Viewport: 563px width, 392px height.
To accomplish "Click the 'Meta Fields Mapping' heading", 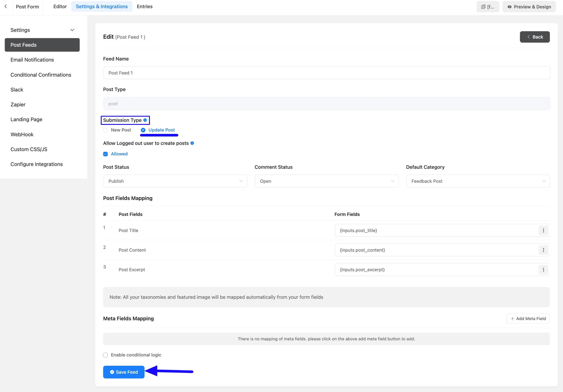I will click(x=128, y=319).
